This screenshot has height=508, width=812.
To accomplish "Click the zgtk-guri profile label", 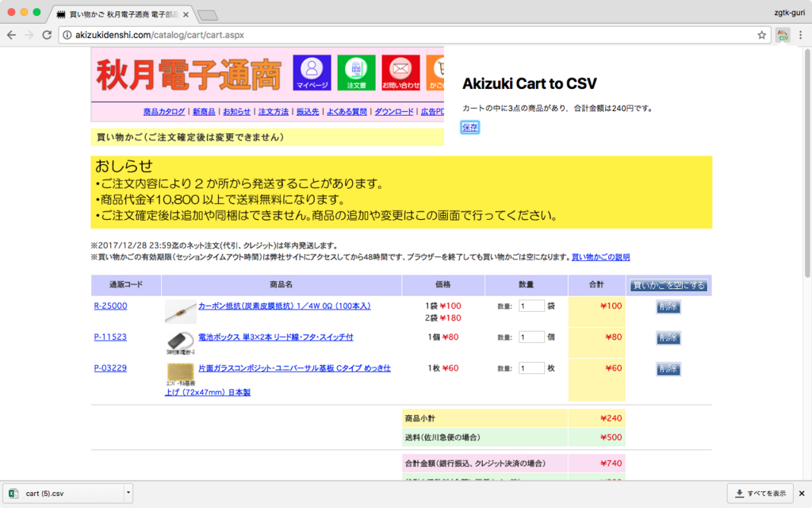I will click(x=789, y=13).
